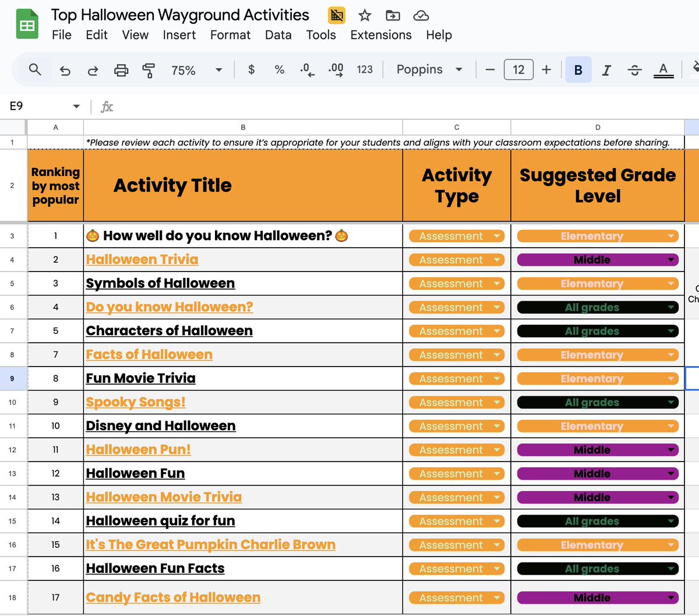Open Assessment dropdown for Fun Movie Trivia
This screenshot has width=699, height=616.
[457, 379]
